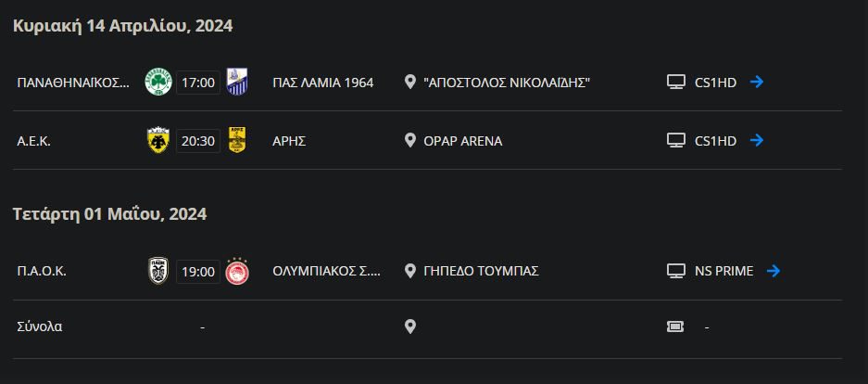Click the Aris yellow team crest

tap(237, 141)
